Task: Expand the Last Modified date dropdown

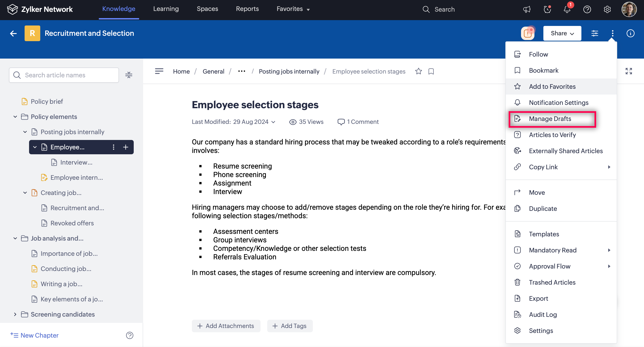Action: 273,122
